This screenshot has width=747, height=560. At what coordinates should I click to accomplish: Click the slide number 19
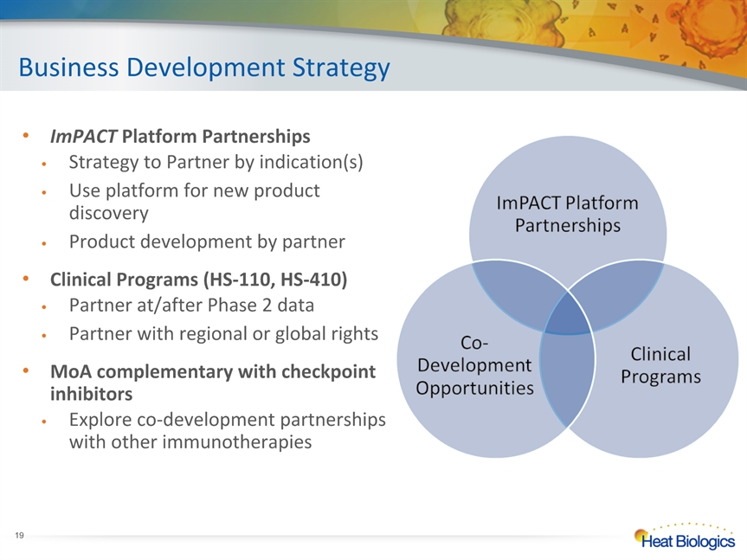[x=19, y=535]
